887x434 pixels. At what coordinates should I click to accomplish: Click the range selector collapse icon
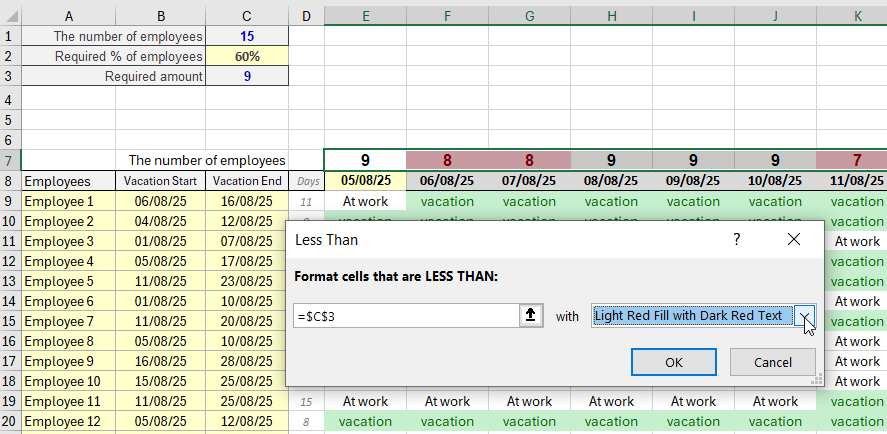tap(531, 316)
